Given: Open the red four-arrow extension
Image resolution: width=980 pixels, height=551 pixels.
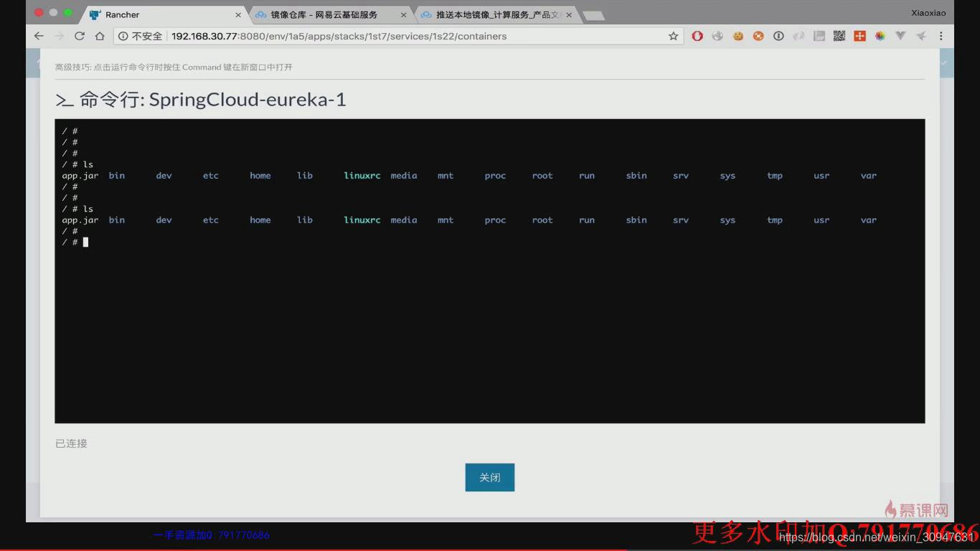Looking at the screenshot, I should click(859, 36).
